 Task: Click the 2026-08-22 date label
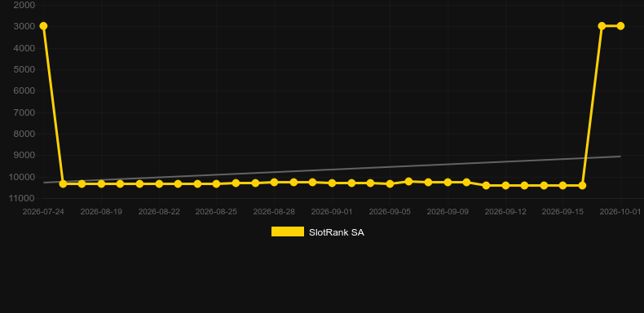click(x=159, y=212)
